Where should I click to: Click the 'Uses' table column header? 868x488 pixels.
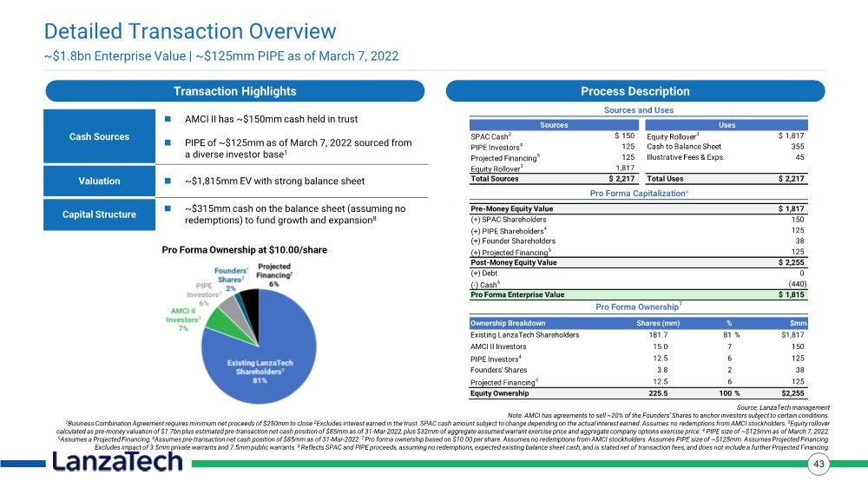(727, 125)
